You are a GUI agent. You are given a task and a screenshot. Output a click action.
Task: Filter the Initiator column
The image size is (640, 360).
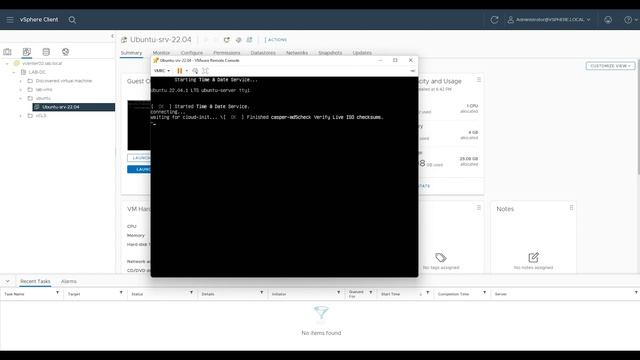click(x=338, y=293)
